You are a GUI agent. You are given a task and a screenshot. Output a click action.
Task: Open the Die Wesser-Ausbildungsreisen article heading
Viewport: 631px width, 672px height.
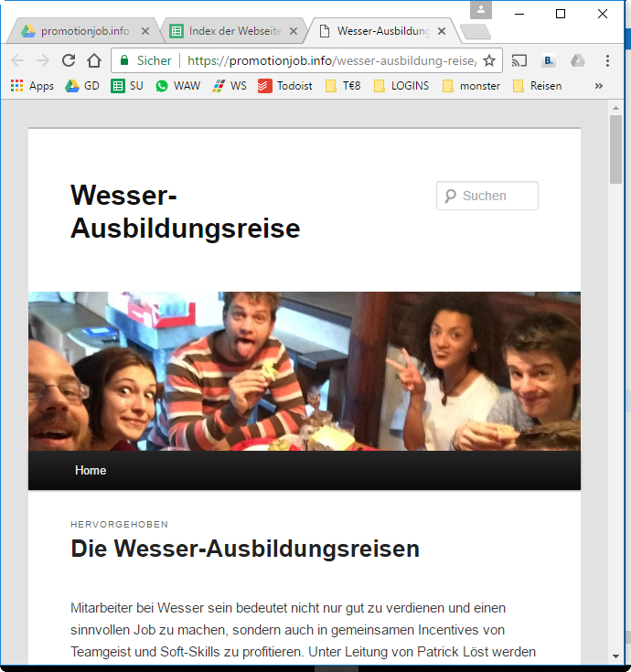(245, 549)
